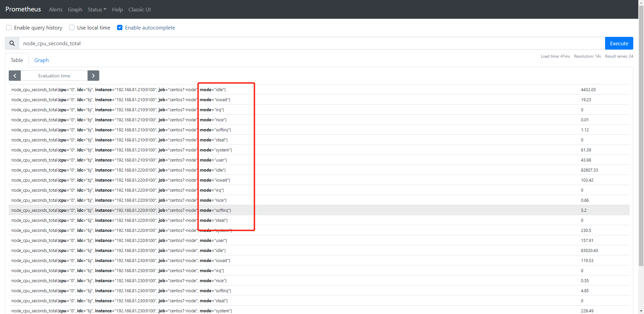Enable the query history checkbox
The width and height of the screenshot is (644, 314).
8,27
